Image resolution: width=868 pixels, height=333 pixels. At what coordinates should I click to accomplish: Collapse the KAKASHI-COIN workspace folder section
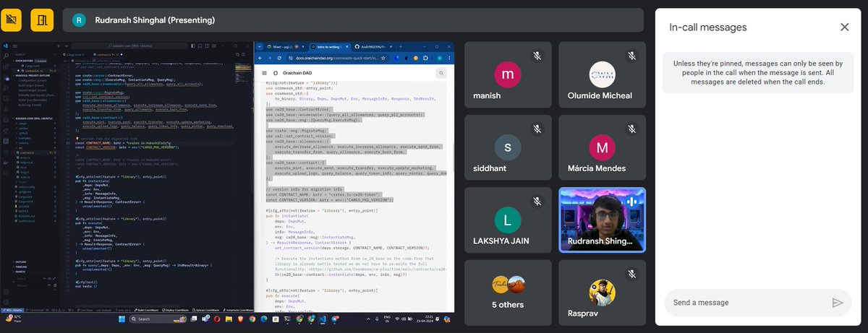tap(34, 118)
